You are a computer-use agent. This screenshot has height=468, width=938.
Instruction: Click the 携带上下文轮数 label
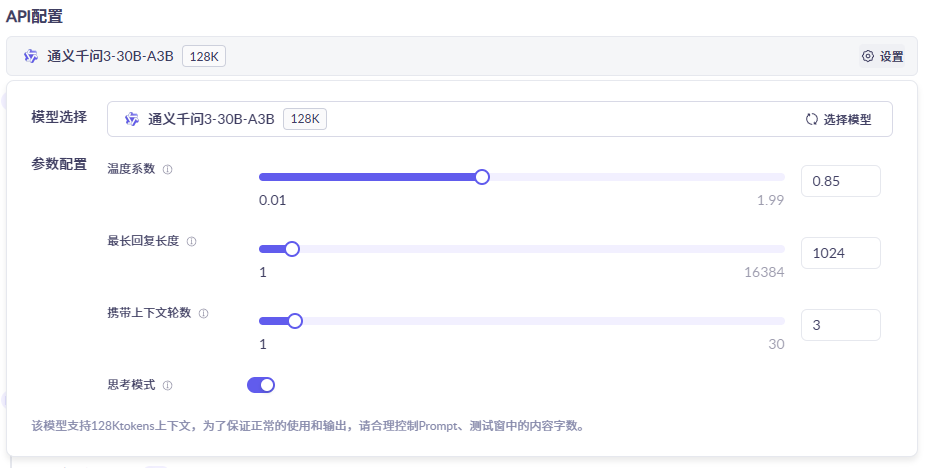(149, 313)
